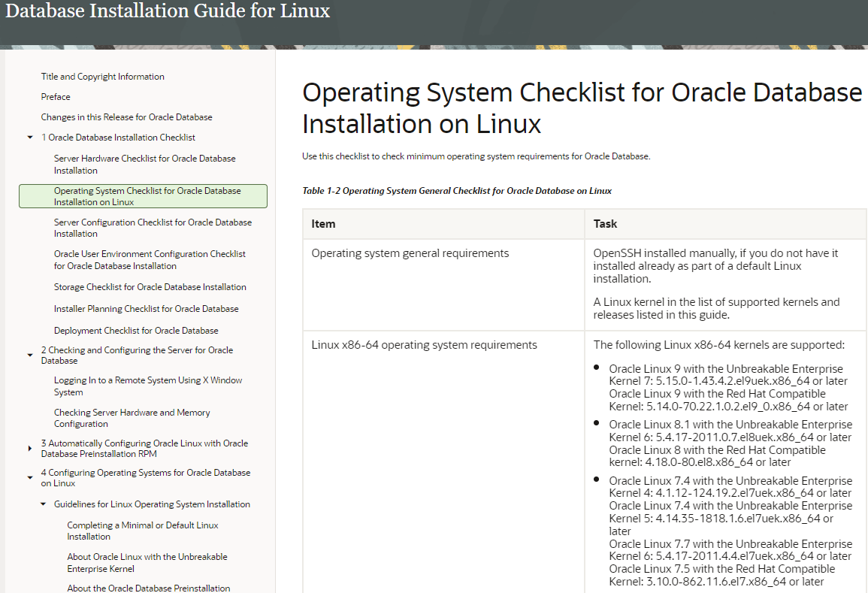Open Installer Planning Checklist for Oracle Database

[146, 309]
